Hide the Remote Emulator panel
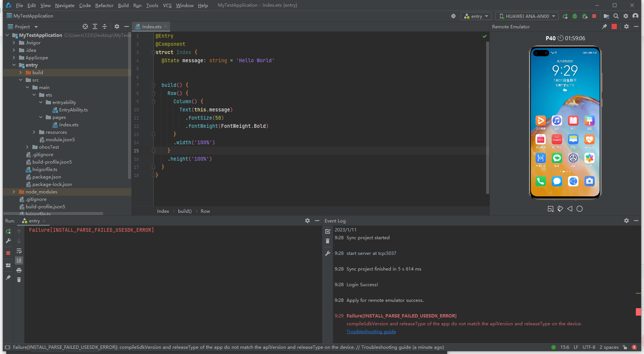The height and width of the screenshot is (354, 644). 636,26
